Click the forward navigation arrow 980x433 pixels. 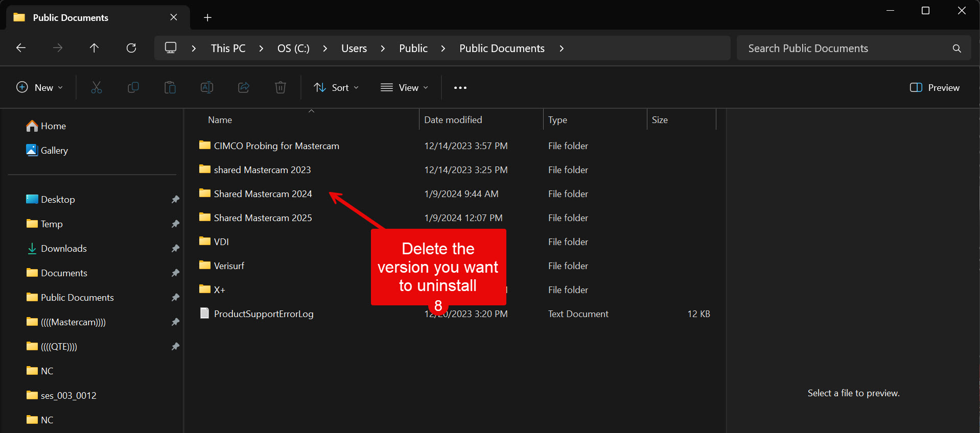58,48
